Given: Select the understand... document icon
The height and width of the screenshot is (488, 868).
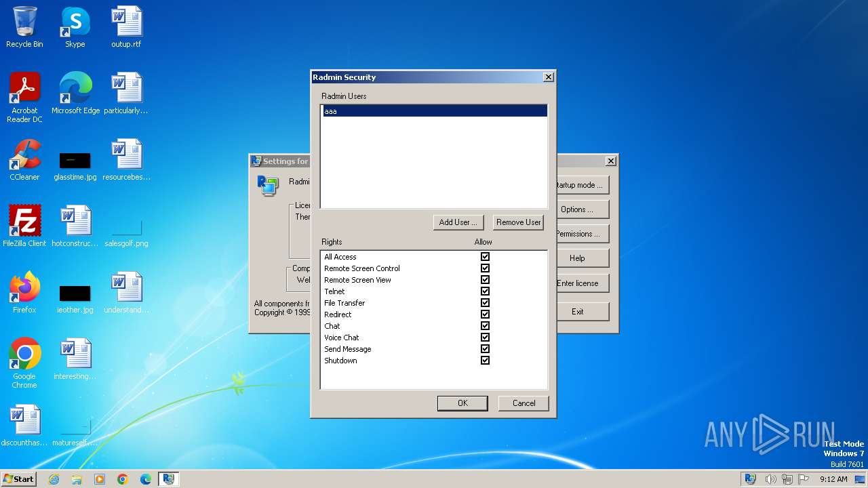Looking at the screenshot, I should point(126,293).
